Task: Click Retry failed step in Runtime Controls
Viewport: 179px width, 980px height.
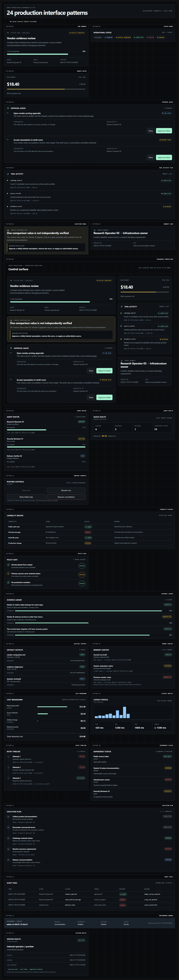Action: tap(26, 497)
